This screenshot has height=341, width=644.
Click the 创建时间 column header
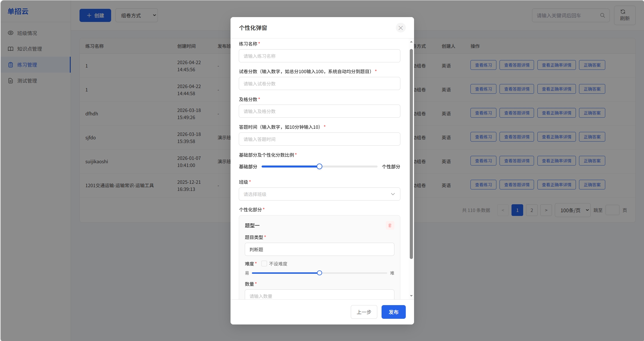pos(186,46)
